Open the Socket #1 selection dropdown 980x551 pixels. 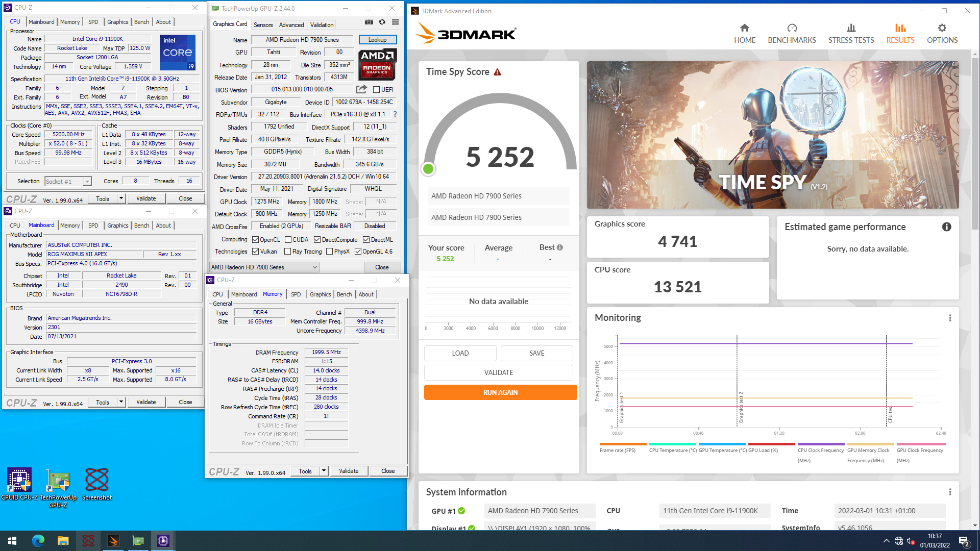click(x=68, y=182)
